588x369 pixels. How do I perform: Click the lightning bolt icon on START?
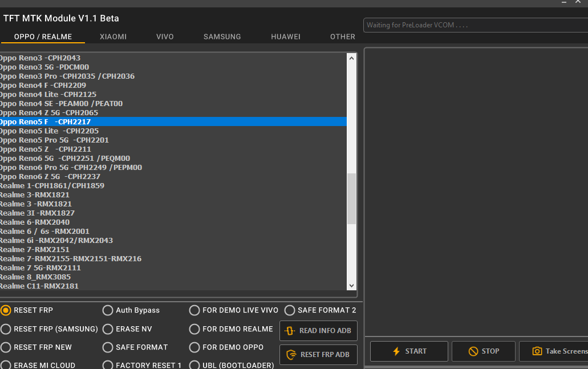click(x=396, y=351)
